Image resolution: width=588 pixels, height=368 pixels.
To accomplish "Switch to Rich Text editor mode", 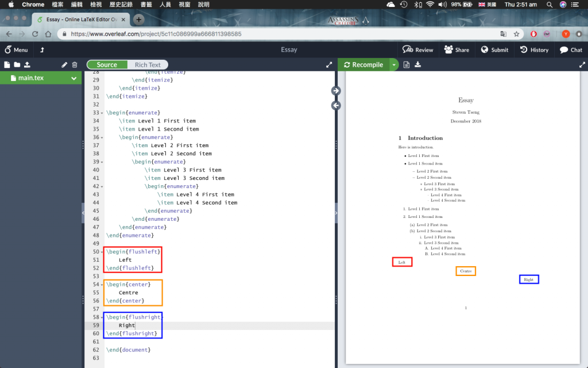I will (148, 64).
